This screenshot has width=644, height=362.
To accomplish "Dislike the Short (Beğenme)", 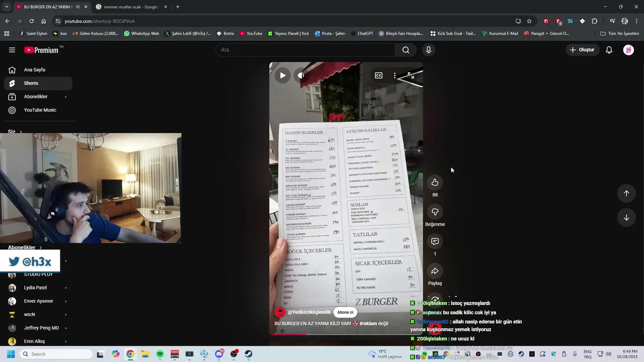I will (x=435, y=212).
